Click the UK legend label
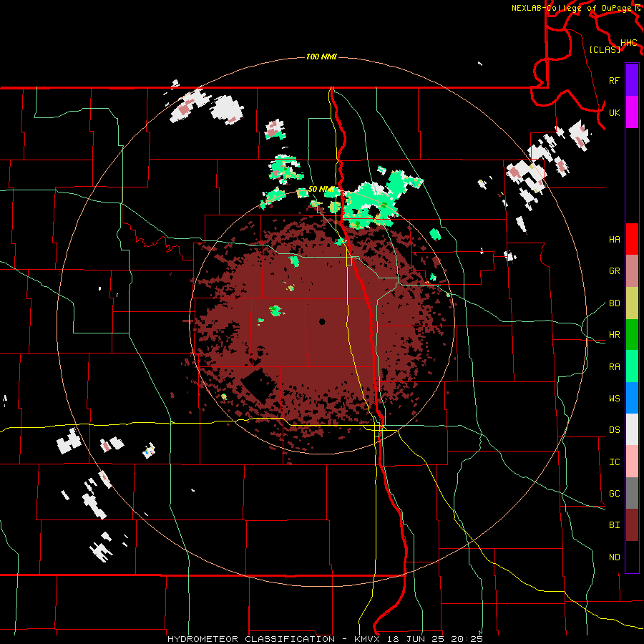This screenshot has height=644, width=644. point(614,112)
